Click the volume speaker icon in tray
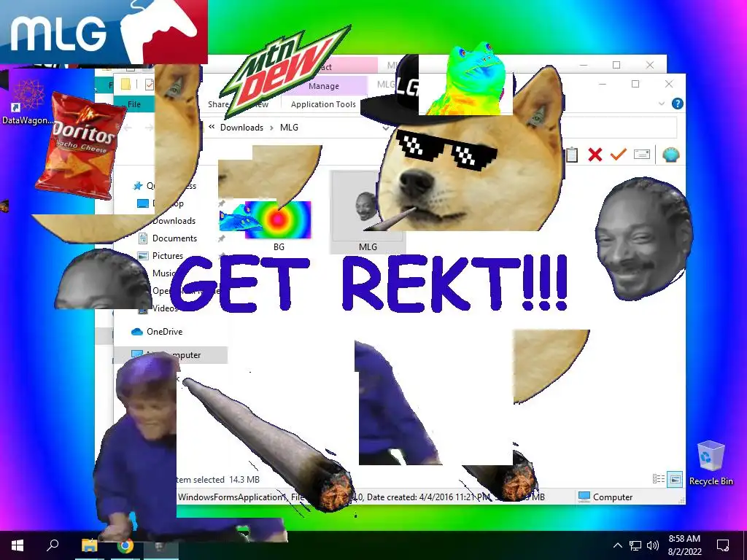 pyautogui.click(x=653, y=545)
